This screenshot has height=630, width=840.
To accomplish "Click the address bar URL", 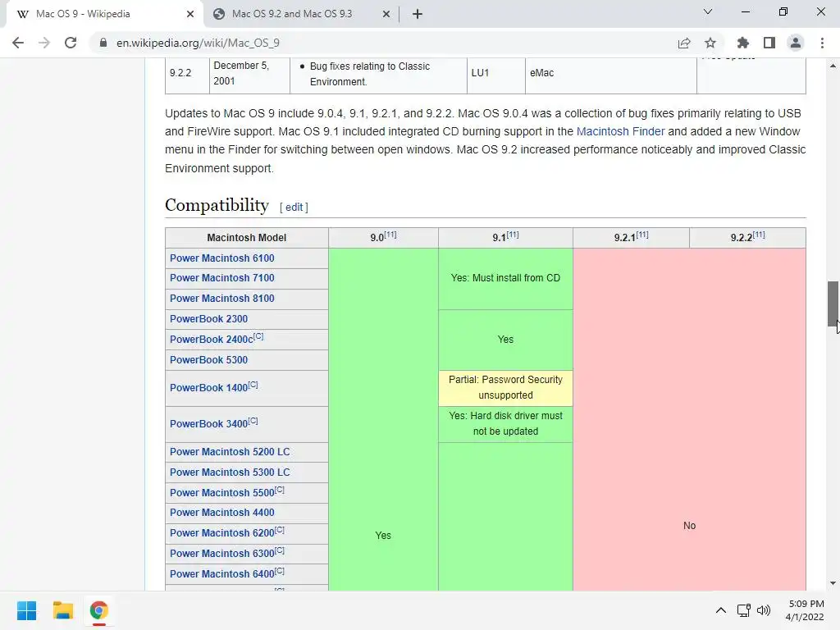I will (x=198, y=43).
